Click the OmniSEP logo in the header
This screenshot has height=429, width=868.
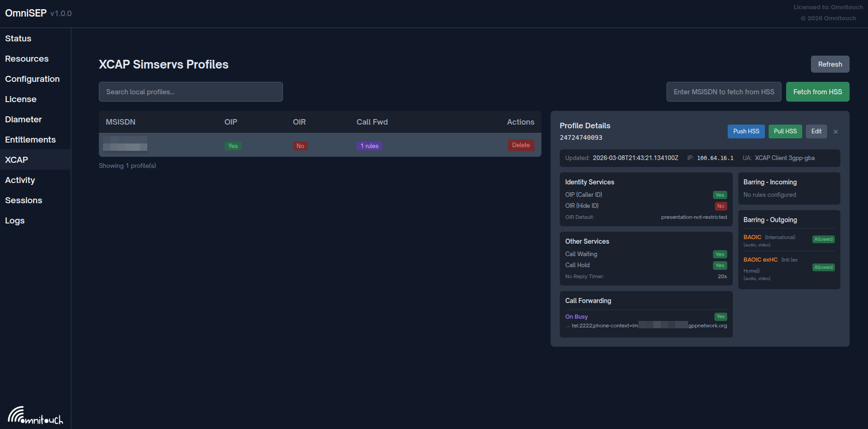[x=26, y=13]
